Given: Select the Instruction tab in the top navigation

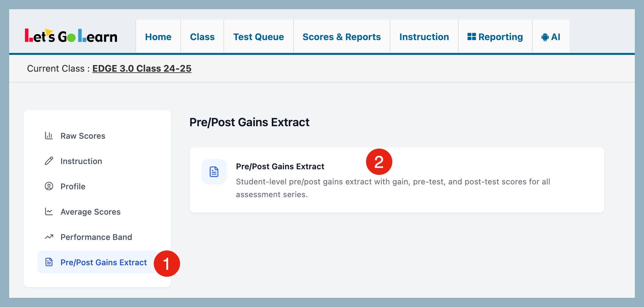Looking at the screenshot, I should click(x=424, y=37).
